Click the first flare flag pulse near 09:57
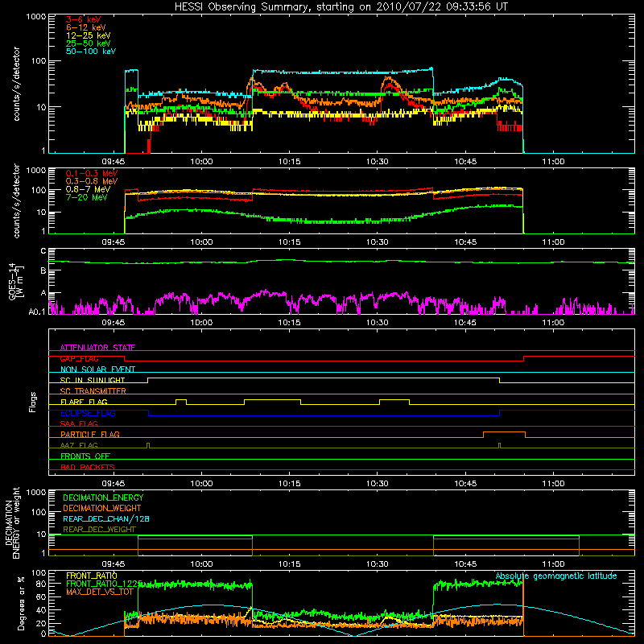 point(181,402)
